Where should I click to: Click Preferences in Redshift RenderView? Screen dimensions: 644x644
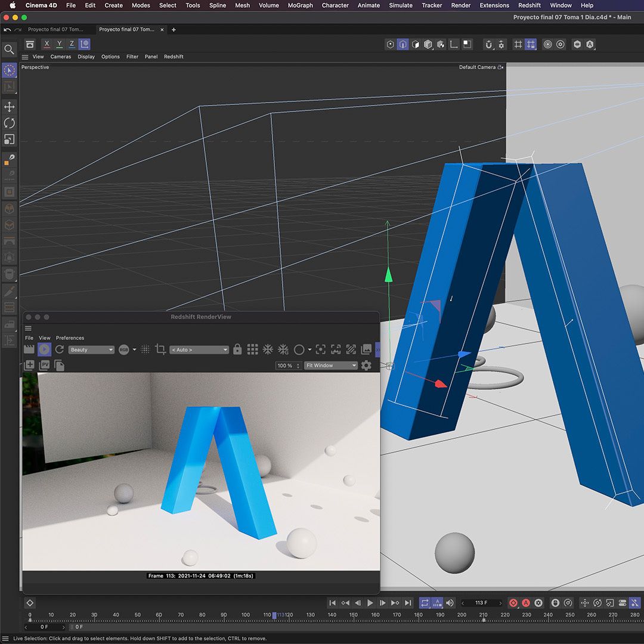click(x=70, y=338)
